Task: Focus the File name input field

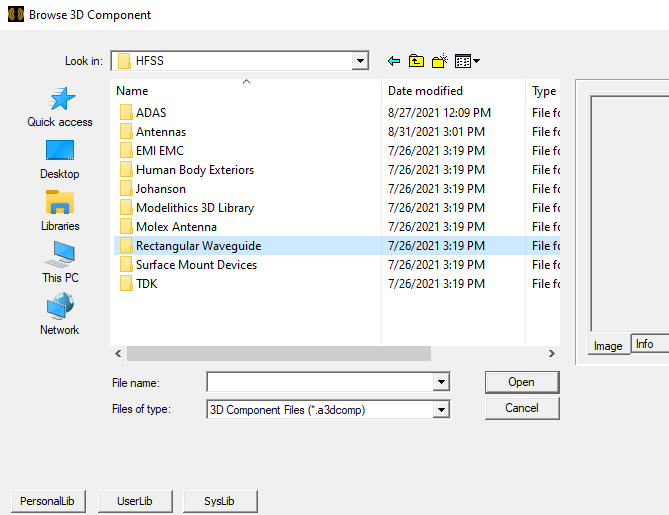Action: tap(320, 382)
